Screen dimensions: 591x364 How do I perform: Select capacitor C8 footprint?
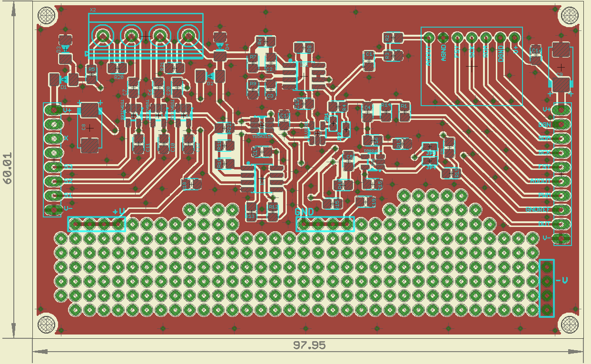click(x=89, y=128)
